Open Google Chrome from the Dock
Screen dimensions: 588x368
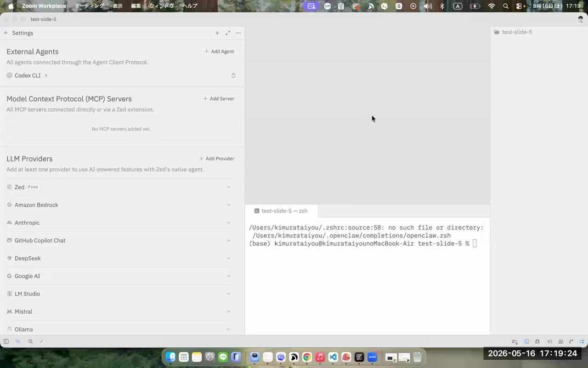click(x=307, y=357)
